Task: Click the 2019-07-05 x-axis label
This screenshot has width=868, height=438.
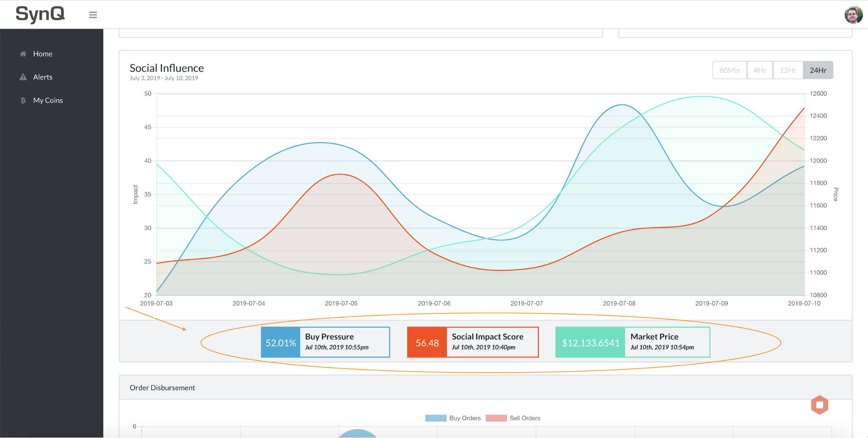Action: click(x=341, y=303)
